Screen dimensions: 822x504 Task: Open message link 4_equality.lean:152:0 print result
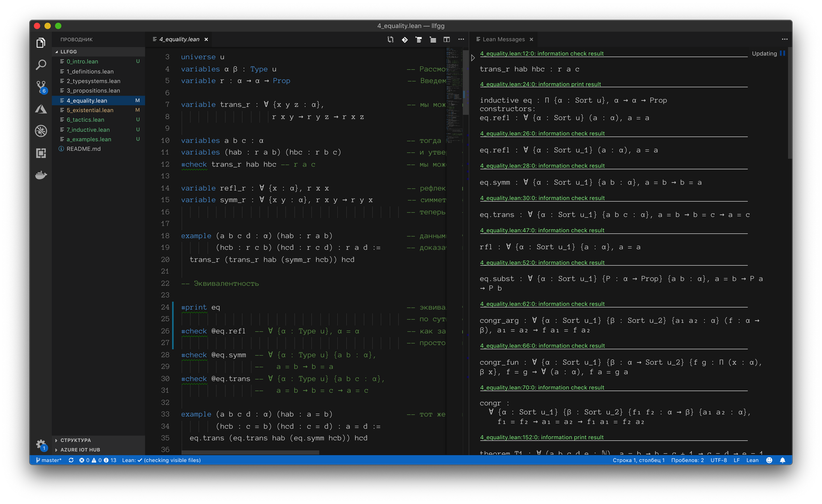(x=542, y=437)
